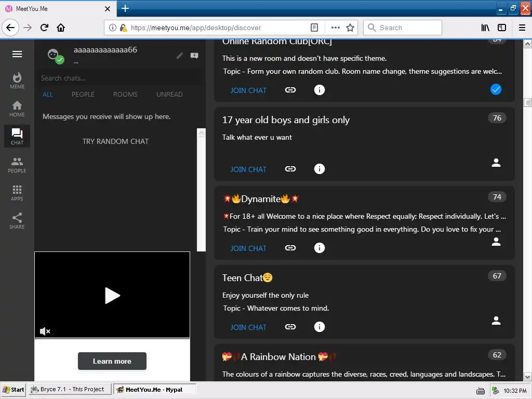Viewport: 532px width, 399px height.
Task: Copy link for Online Random Club room
Action: [x=290, y=90]
